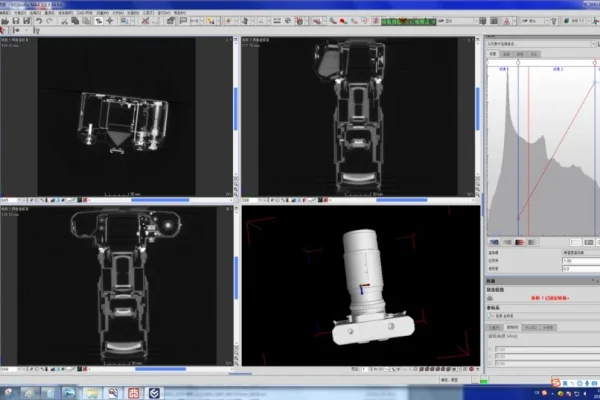The height and width of the screenshot is (400, 600).
Task: Select the first tab in the lower-right panel
Action: (495, 325)
